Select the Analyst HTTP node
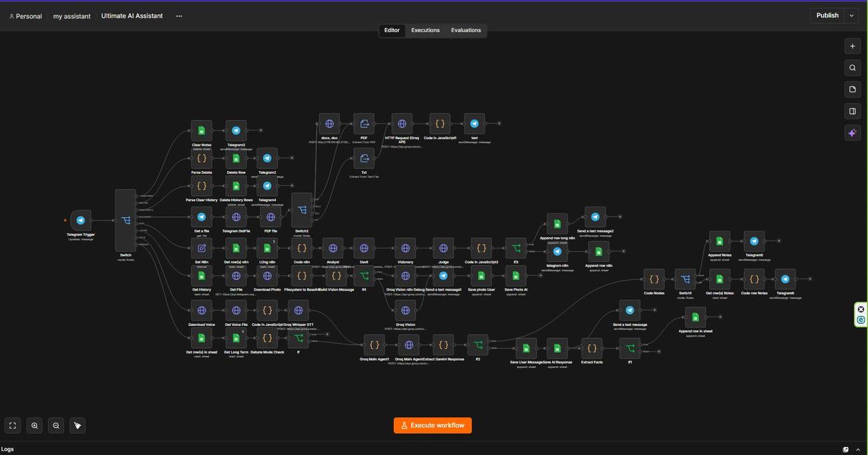The width and height of the screenshot is (868, 455). click(x=333, y=248)
